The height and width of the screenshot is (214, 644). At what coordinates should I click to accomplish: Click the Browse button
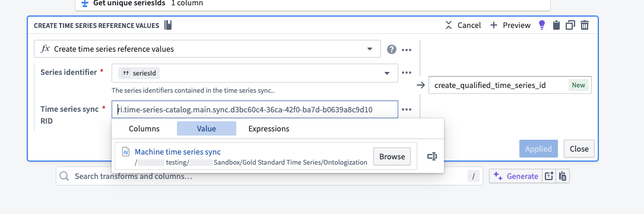pos(392,156)
